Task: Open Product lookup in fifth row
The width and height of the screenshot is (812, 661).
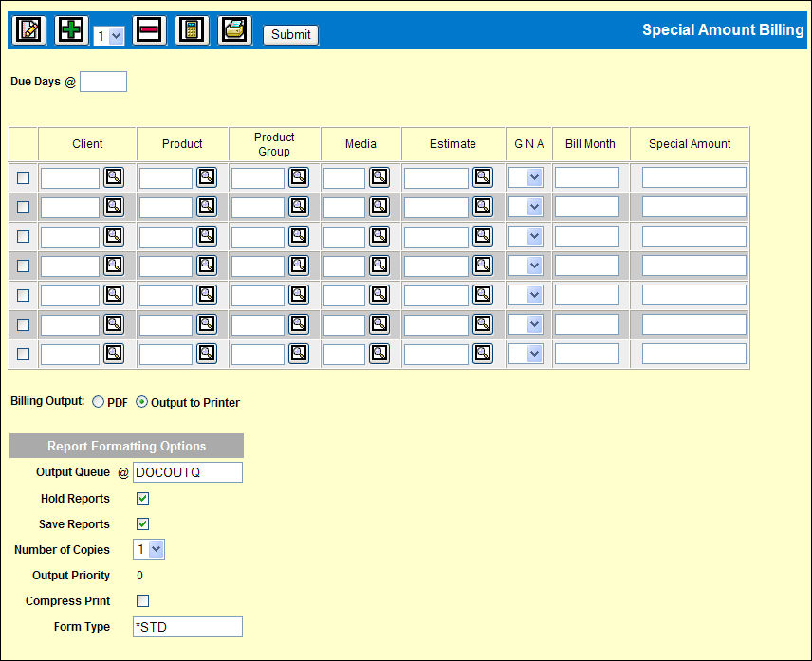Action: click(x=207, y=295)
